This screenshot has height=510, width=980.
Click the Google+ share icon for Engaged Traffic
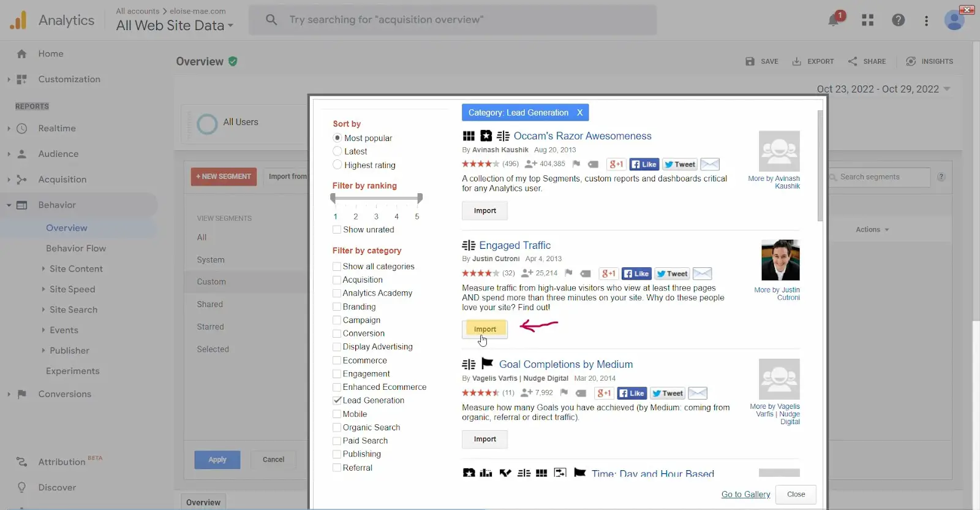608,274
